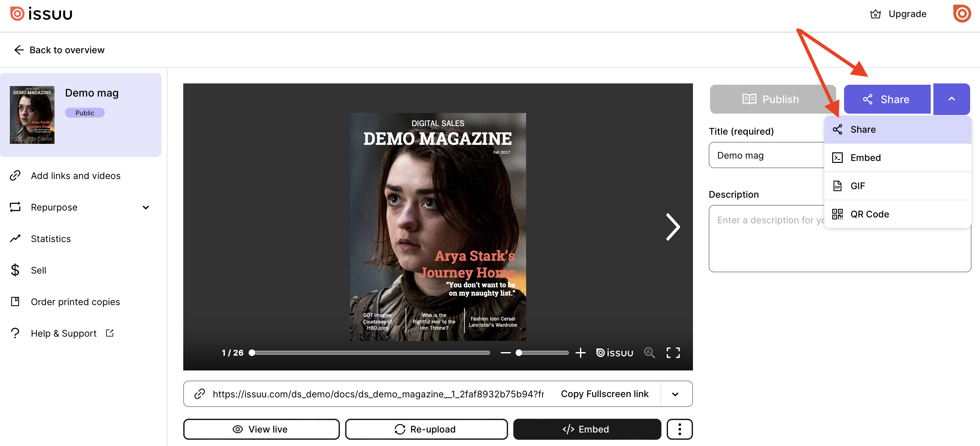Viewport: 980px width, 446px height.
Task: Expand the fullscreen link options chevron
Action: pyautogui.click(x=675, y=394)
